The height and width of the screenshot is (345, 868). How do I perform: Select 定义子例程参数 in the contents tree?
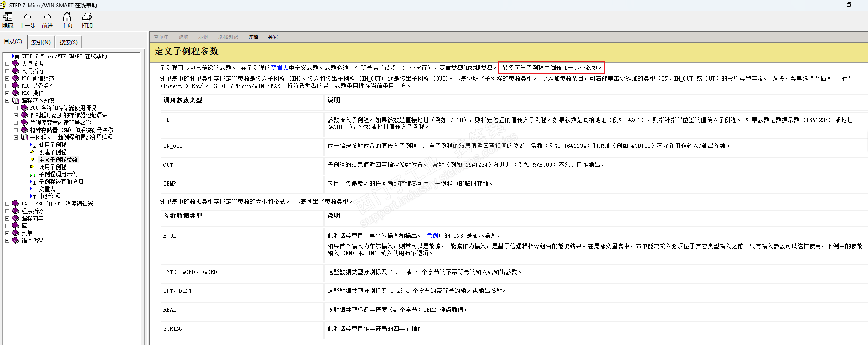tap(58, 159)
